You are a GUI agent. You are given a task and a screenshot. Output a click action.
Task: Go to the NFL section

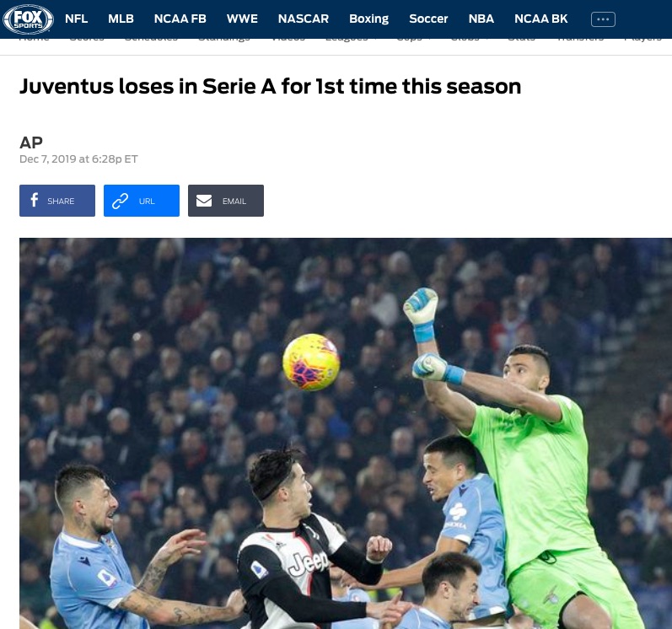click(x=76, y=19)
